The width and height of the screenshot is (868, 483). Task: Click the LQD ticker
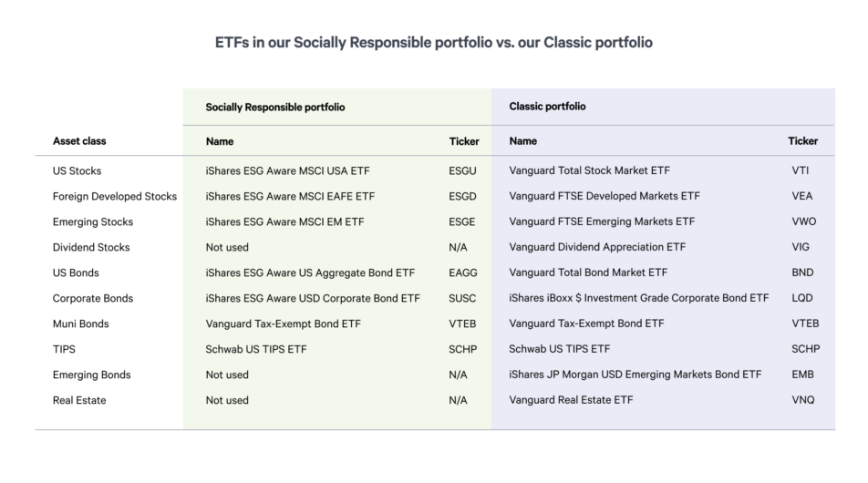click(x=802, y=298)
